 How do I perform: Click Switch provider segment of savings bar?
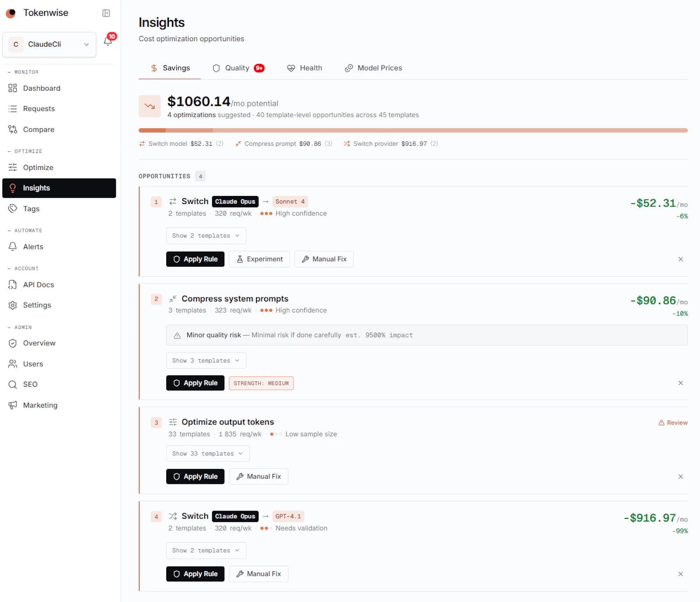point(450,130)
